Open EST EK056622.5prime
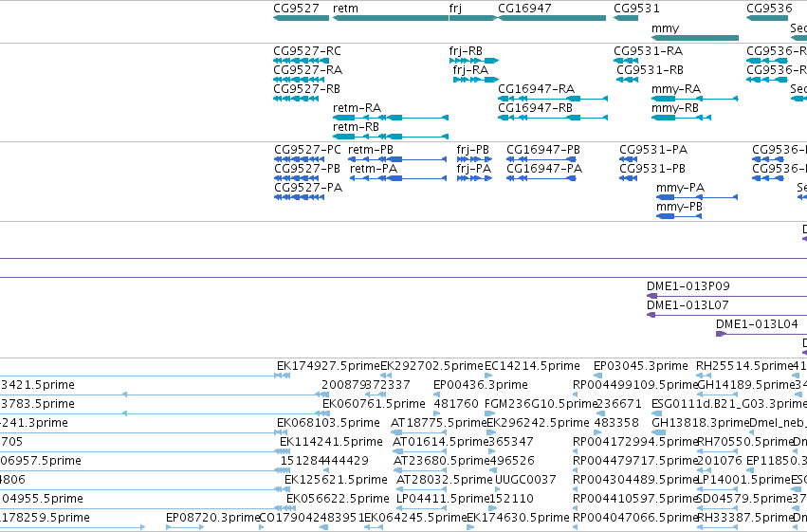The height and width of the screenshot is (532, 807). [338, 499]
